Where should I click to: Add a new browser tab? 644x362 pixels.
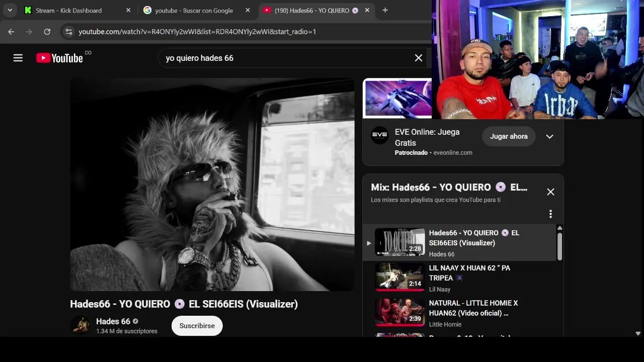[385, 10]
